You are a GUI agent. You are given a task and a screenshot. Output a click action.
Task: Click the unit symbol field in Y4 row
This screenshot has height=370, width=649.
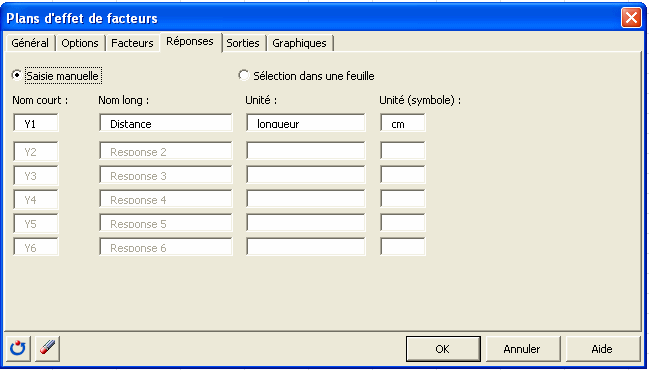(403, 199)
